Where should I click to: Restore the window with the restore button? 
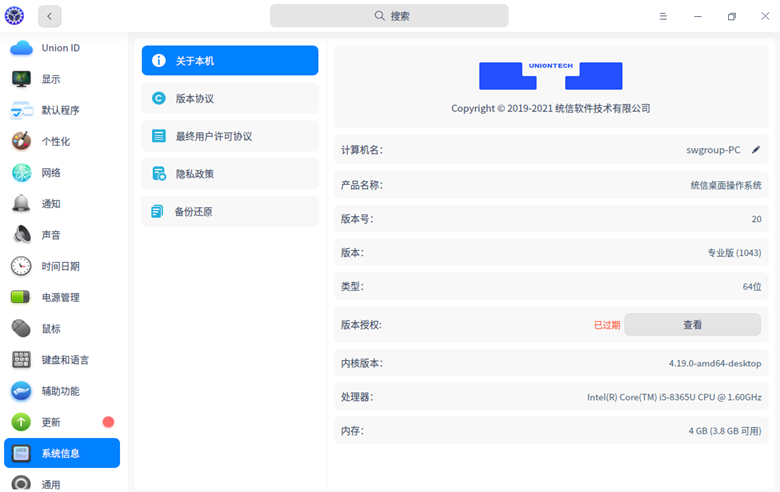(x=732, y=16)
